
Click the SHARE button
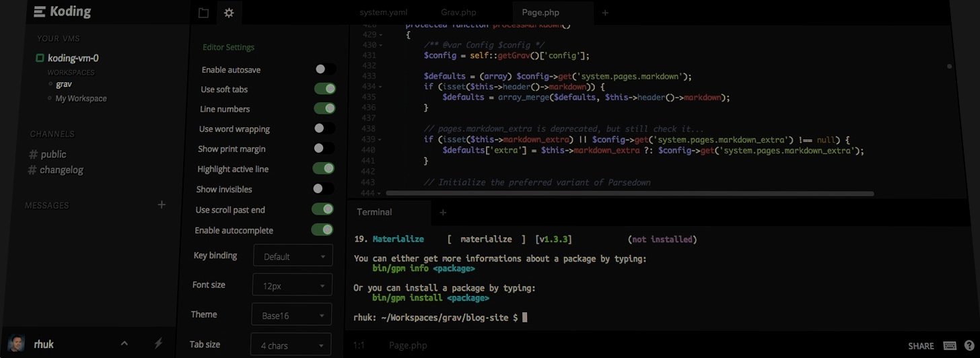pos(921,346)
